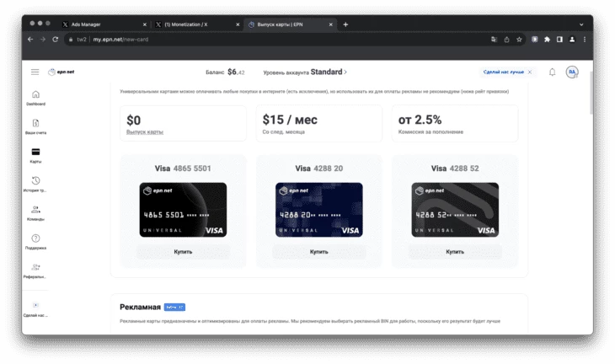Click the $15 / мес price text

pyautogui.click(x=290, y=120)
